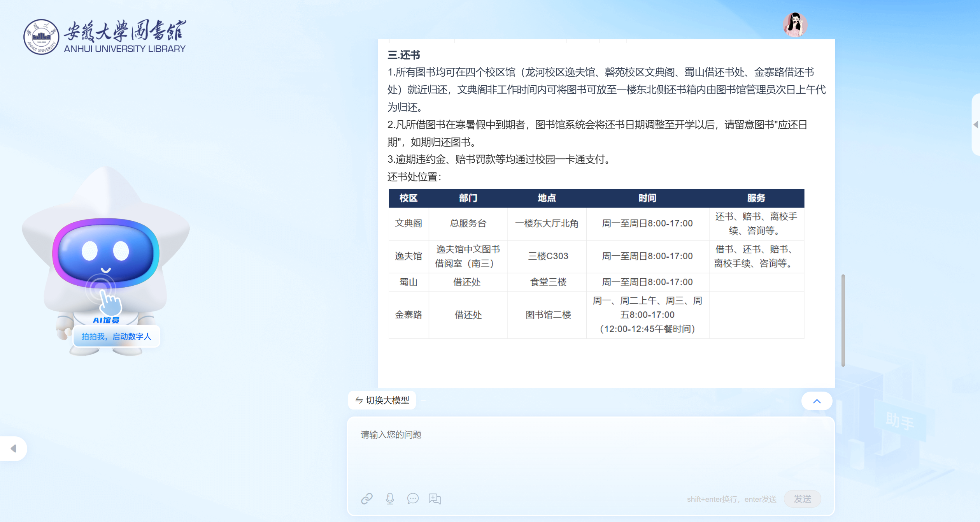Click the user avatar at top

795,25
